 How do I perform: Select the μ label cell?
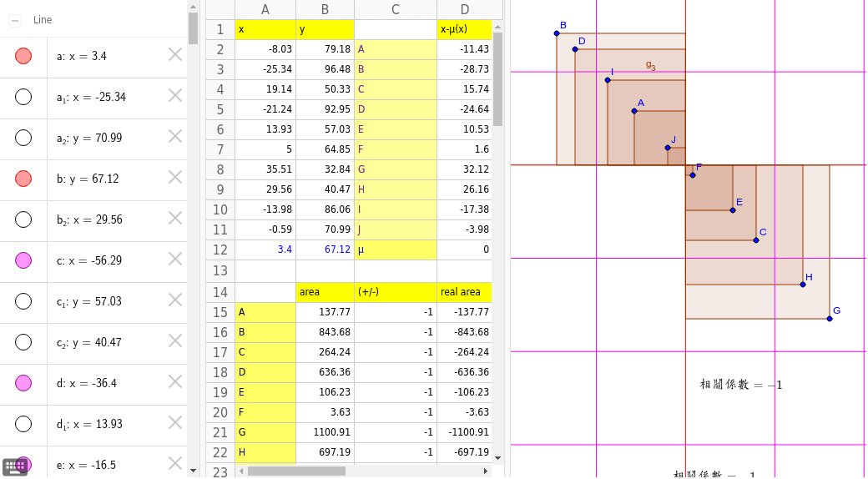(x=396, y=250)
